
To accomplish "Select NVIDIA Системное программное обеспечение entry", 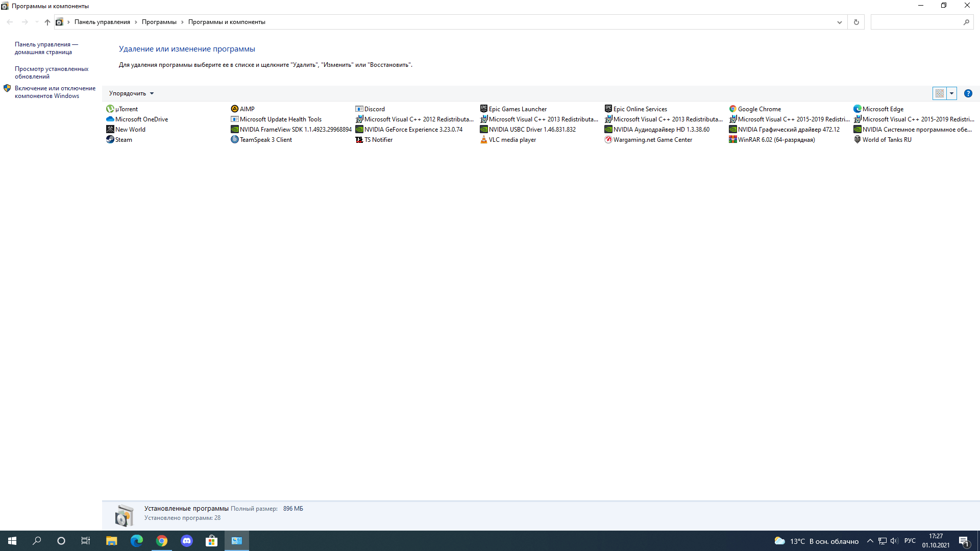I will click(x=913, y=129).
